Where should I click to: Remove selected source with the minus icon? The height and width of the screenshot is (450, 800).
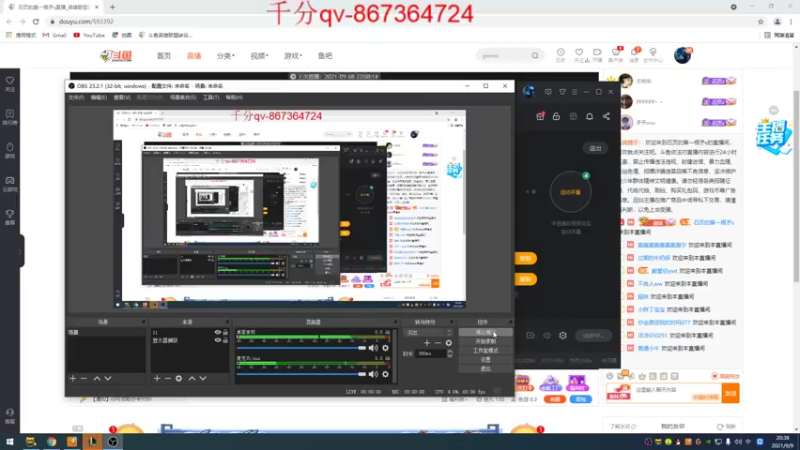[167, 379]
